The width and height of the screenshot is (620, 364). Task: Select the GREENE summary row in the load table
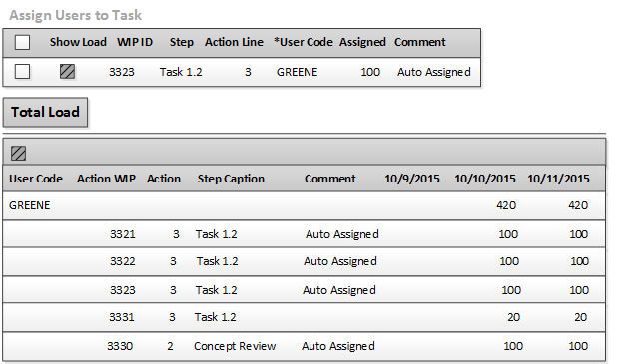304,205
